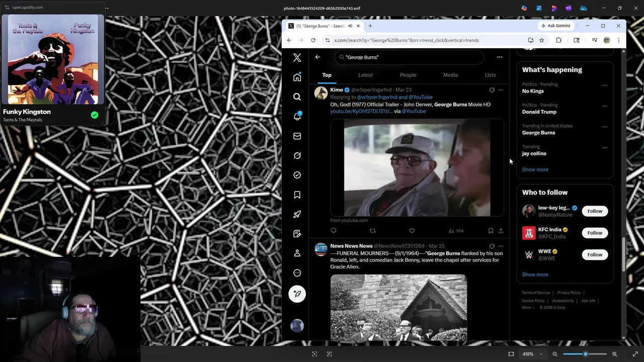Open X home from the logo icon
The width and height of the screenshot is (644, 362).
pos(297,58)
